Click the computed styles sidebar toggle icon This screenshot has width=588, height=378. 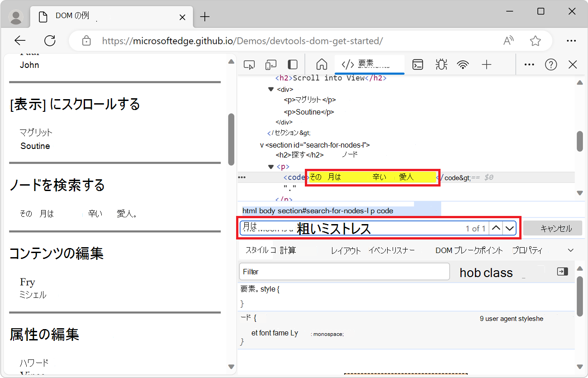562,272
